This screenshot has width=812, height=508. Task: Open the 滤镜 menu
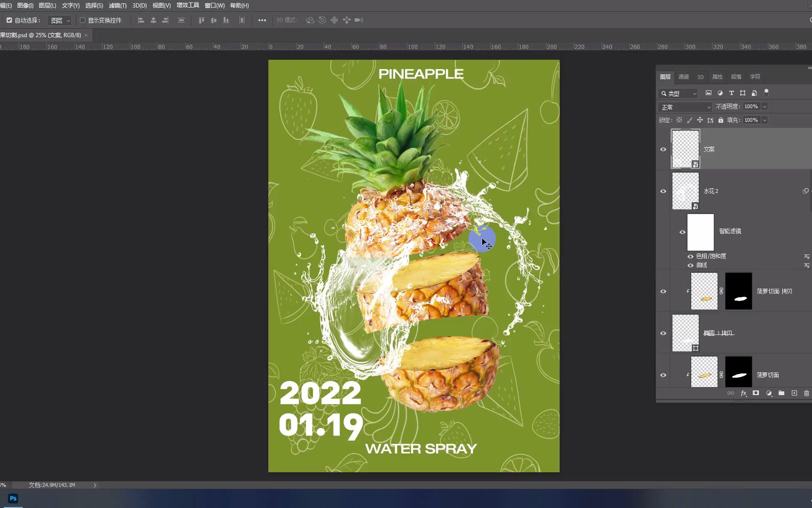[117, 5]
